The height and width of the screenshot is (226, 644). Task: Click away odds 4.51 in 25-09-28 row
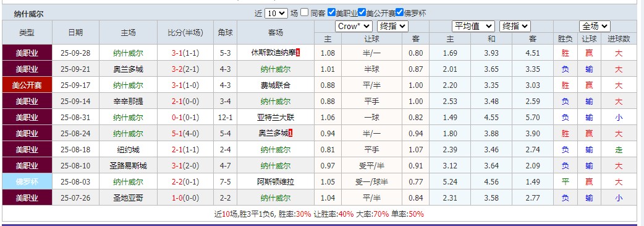[x=533, y=53]
